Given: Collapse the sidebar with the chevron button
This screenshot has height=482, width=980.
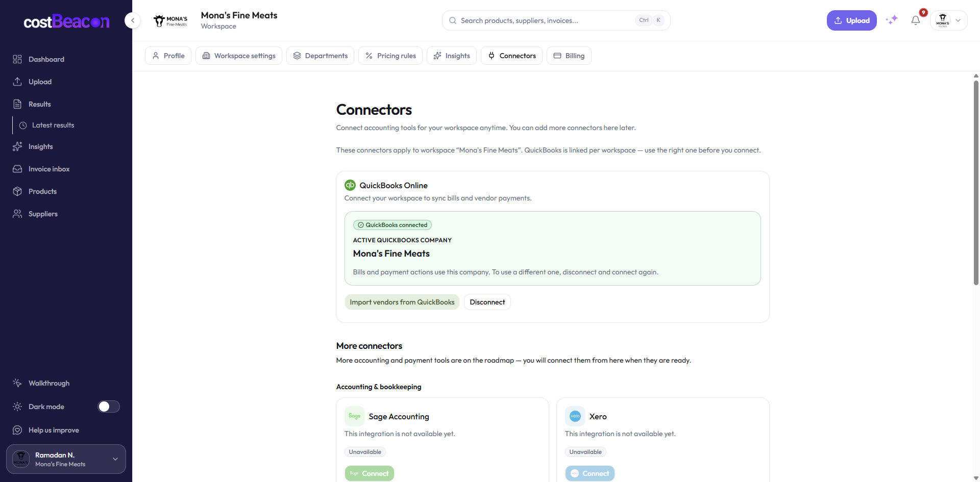Looking at the screenshot, I should point(133,20).
